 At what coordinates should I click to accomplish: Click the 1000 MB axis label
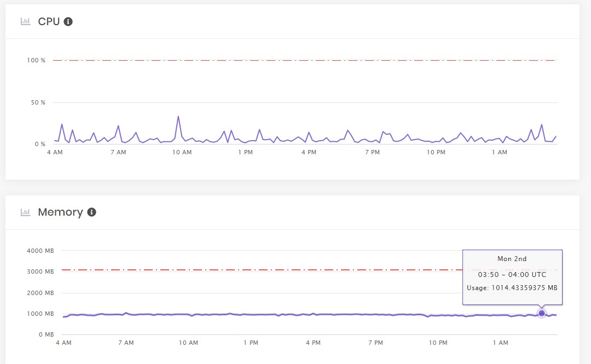click(x=40, y=314)
